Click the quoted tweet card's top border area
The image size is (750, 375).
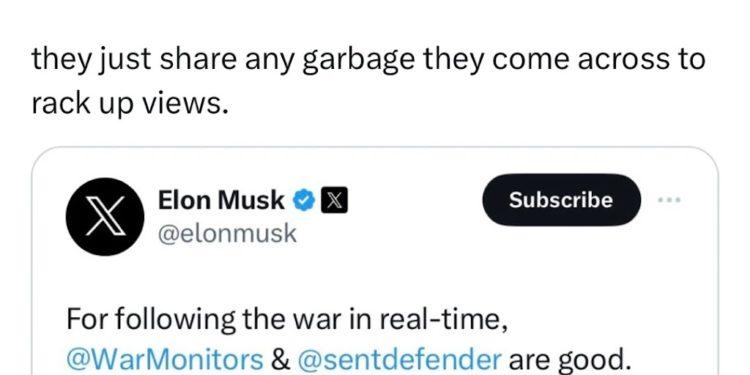click(375, 149)
